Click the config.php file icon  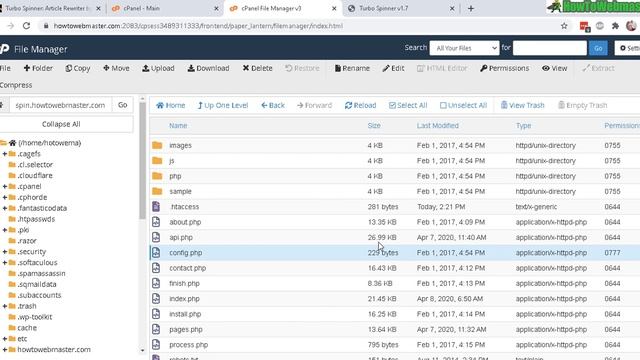point(156,253)
